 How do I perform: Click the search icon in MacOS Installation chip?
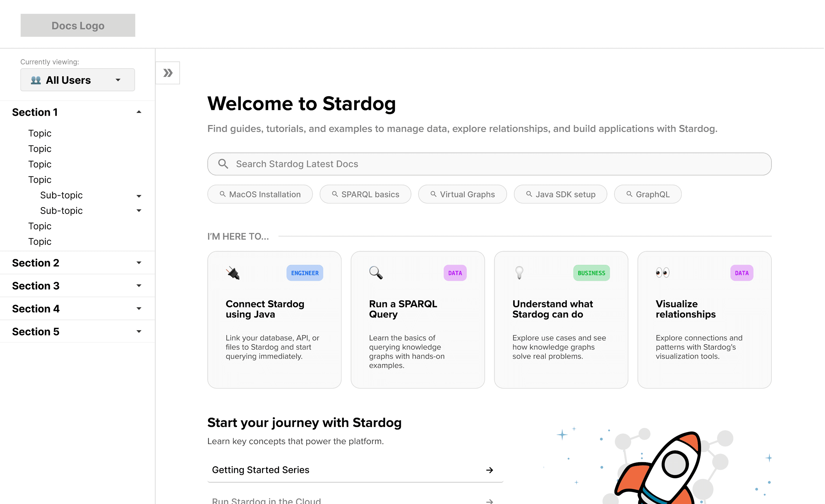pos(223,194)
